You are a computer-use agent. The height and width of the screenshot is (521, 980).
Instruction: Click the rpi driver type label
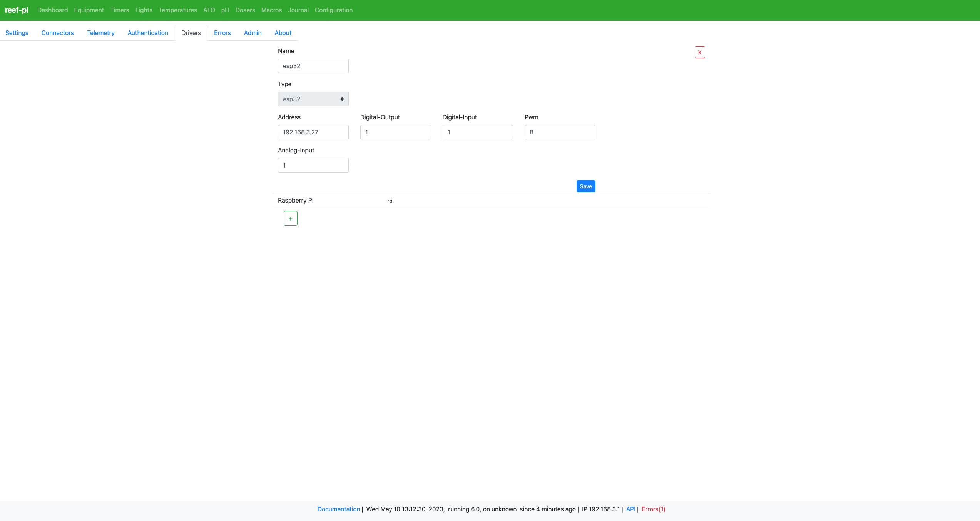click(390, 201)
